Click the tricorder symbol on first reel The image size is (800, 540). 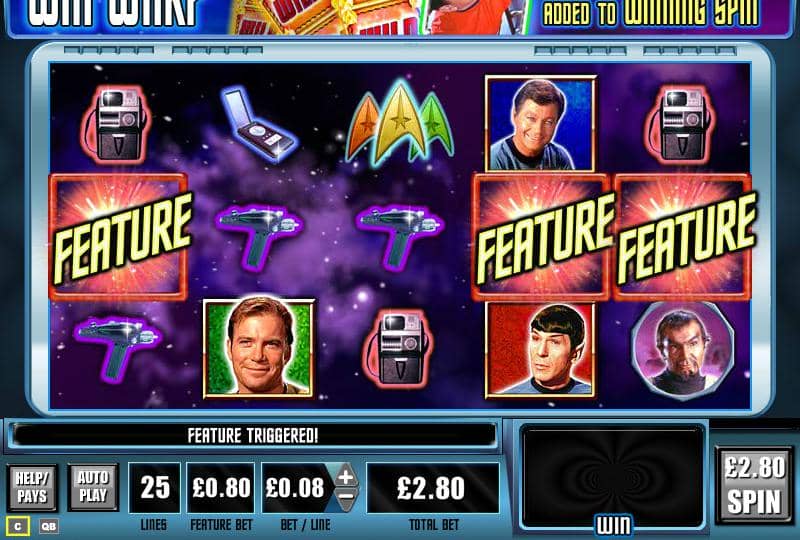[x=117, y=124]
